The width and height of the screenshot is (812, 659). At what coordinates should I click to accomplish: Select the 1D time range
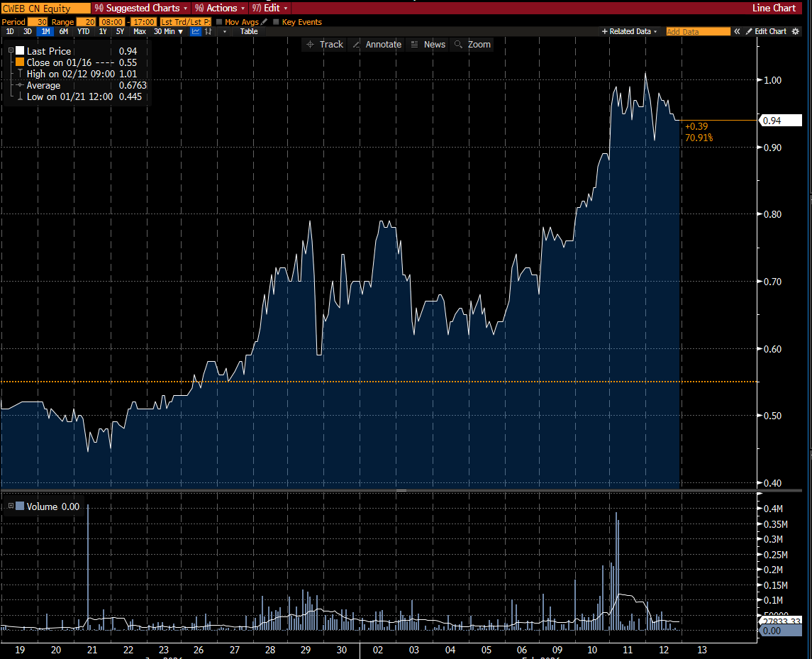(10, 32)
